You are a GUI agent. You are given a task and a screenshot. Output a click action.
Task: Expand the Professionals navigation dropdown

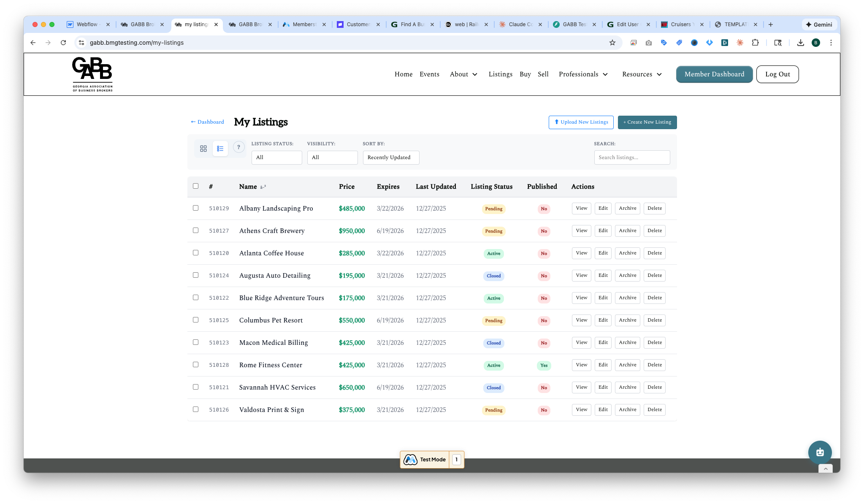(583, 74)
